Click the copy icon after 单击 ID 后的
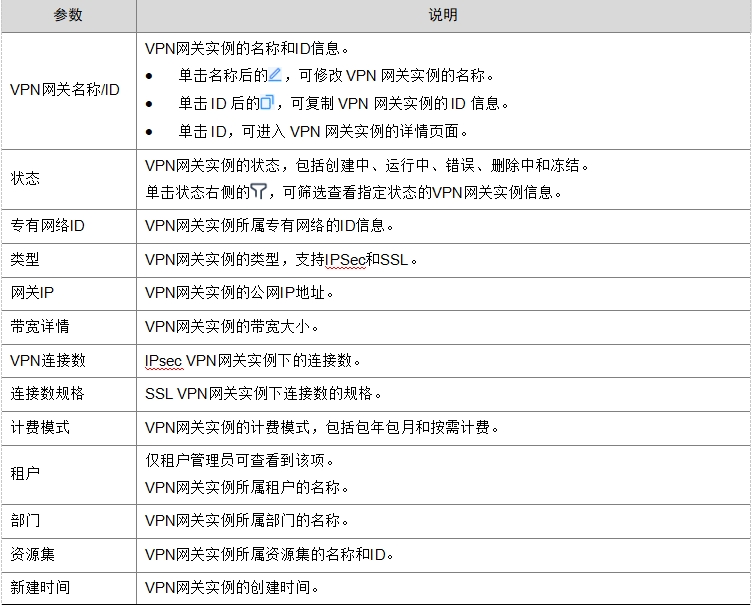 [267, 102]
